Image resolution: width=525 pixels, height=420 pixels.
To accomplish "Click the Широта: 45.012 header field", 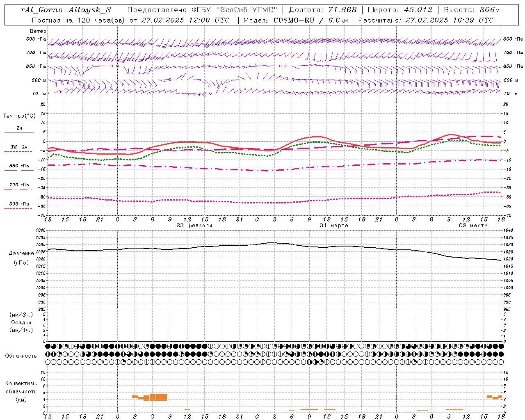I will click(x=400, y=10).
